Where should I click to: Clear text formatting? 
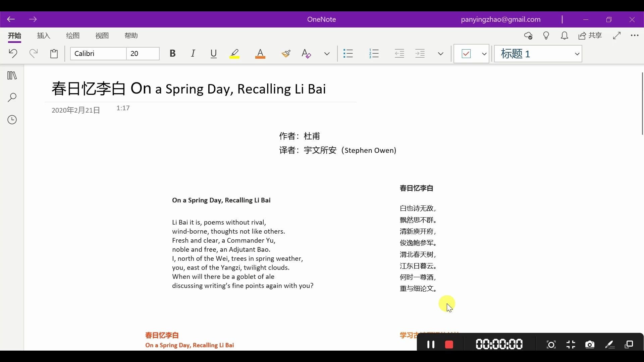[306, 54]
